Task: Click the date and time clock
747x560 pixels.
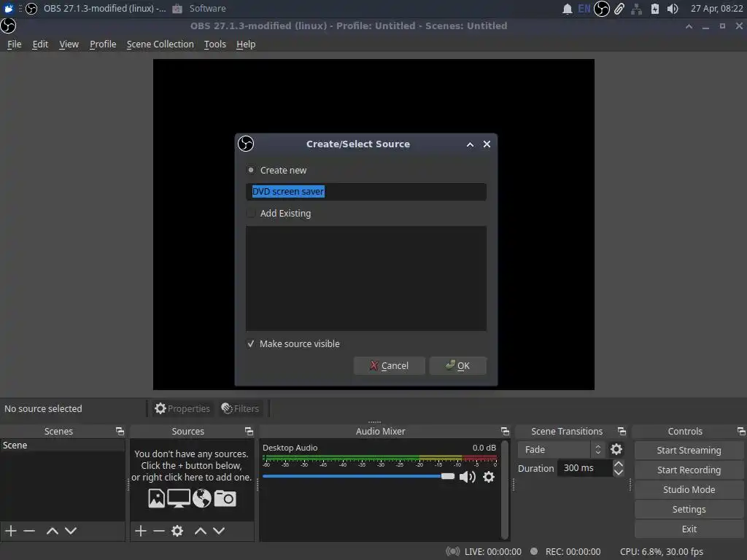Action: (716, 9)
